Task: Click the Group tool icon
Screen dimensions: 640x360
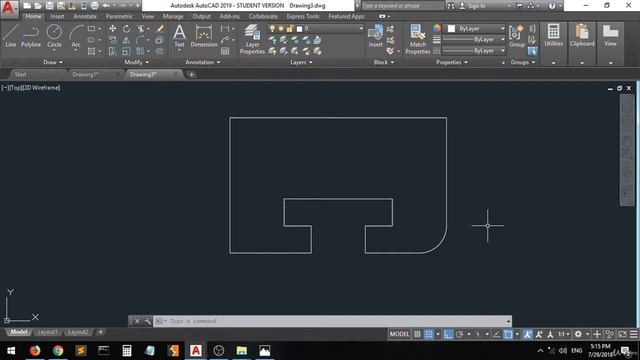Action: tap(517, 36)
